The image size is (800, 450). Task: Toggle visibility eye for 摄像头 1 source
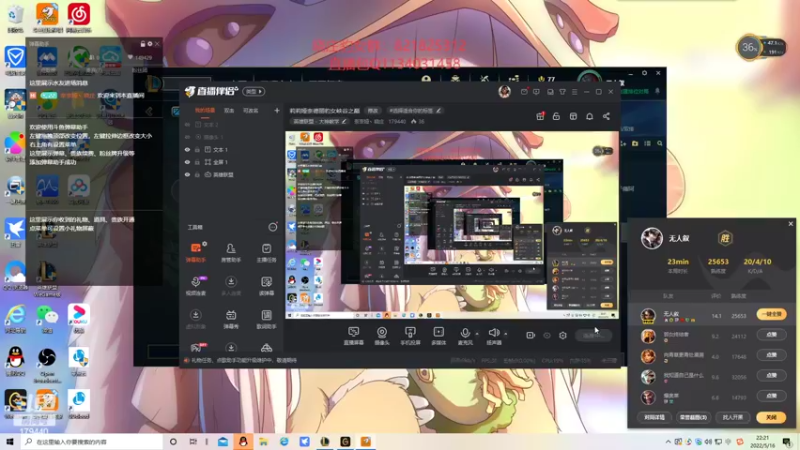(187, 137)
